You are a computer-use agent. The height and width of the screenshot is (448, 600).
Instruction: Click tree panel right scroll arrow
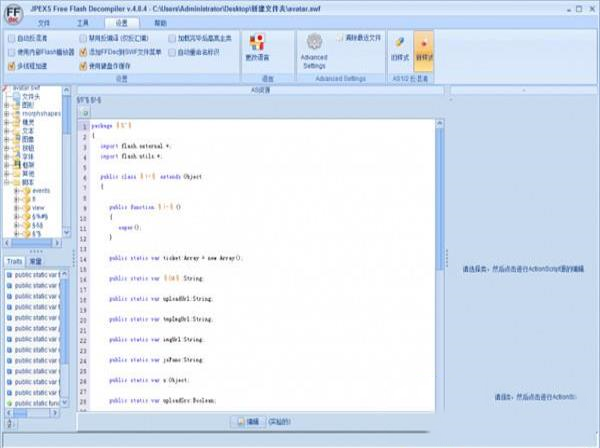[x=57, y=243]
